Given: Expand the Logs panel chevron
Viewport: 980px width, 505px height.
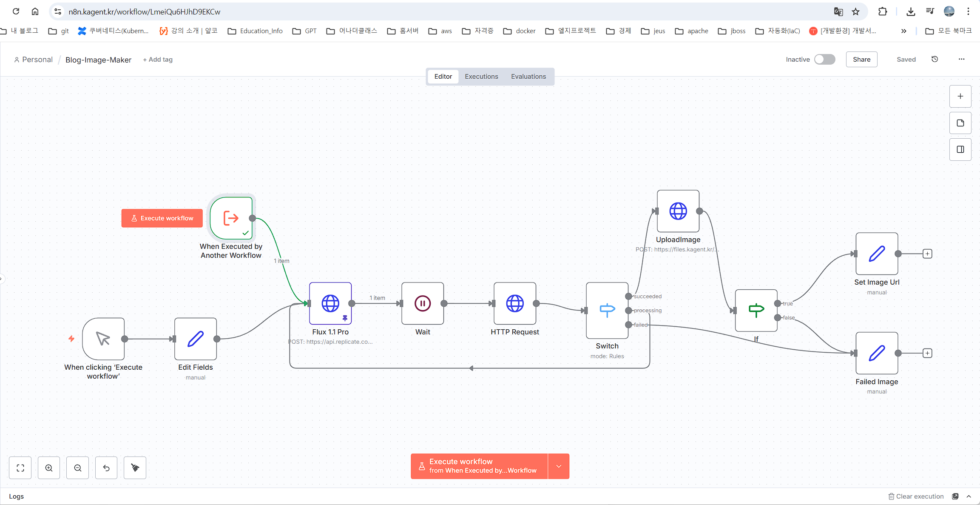Looking at the screenshot, I should [969, 496].
